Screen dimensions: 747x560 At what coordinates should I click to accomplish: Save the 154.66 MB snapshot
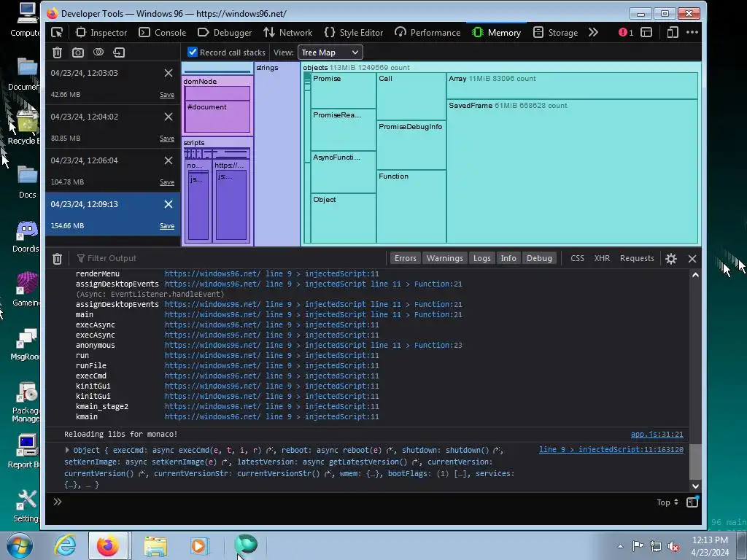(x=167, y=226)
